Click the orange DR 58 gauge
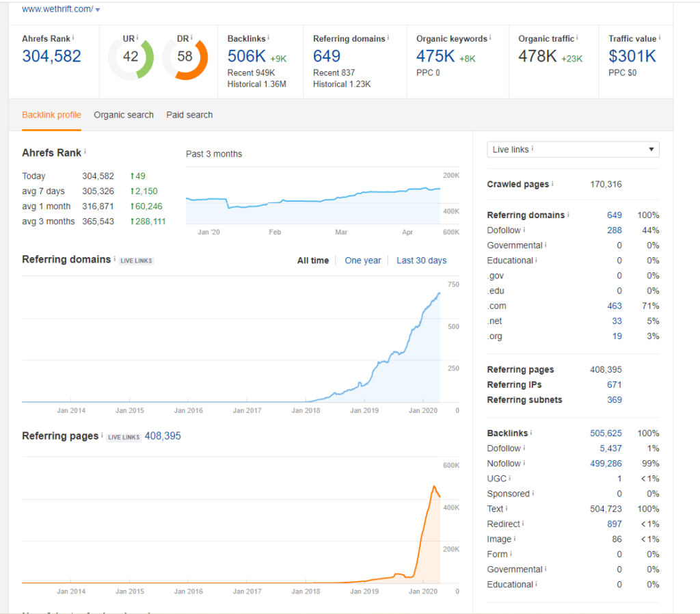The height and width of the screenshot is (614, 700). (185, 57)
